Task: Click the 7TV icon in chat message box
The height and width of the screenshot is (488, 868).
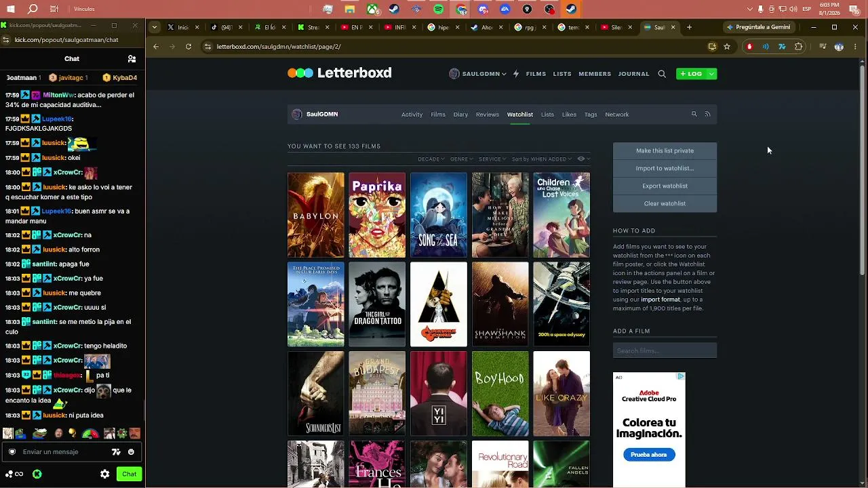Action: (x=116, y=452)
